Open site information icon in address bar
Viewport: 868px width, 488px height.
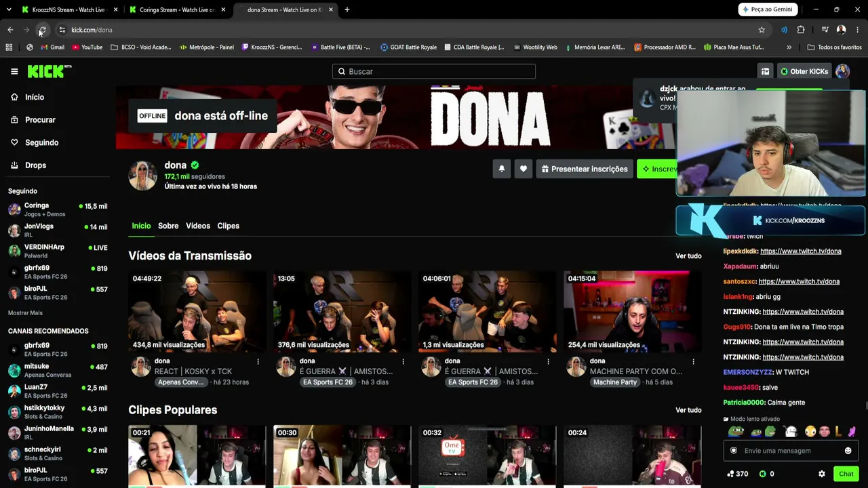(62, 30)
